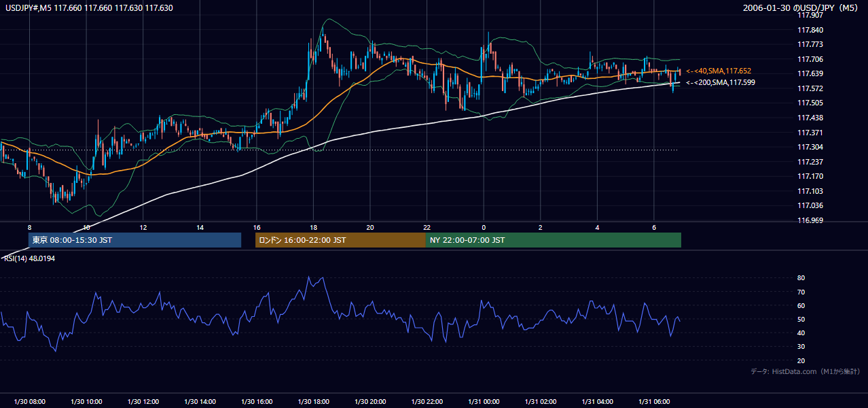Click the '1/30 22:00' bottom time label
868x408 pixels.
click(x=427, y=402)
